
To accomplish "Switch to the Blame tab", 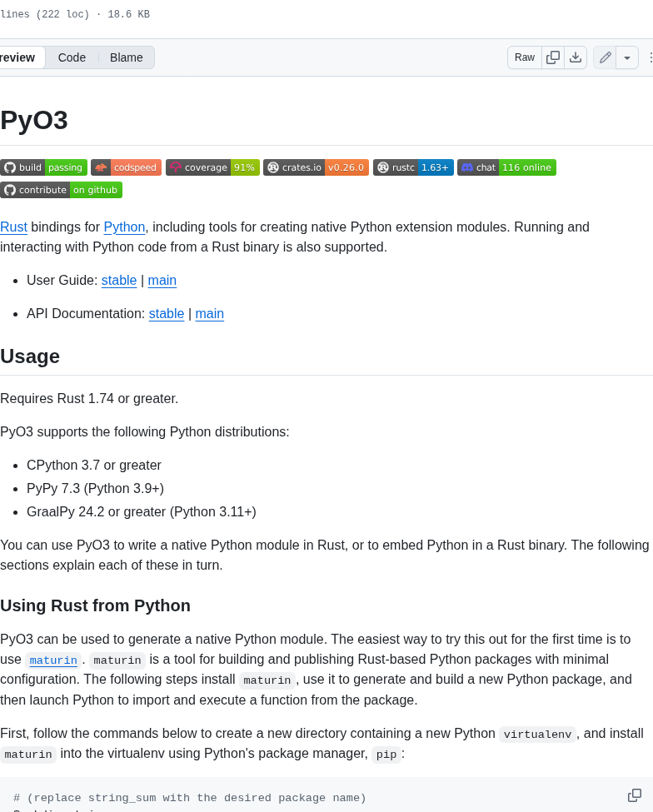I will pyautogui.click(x=126, y=57).
